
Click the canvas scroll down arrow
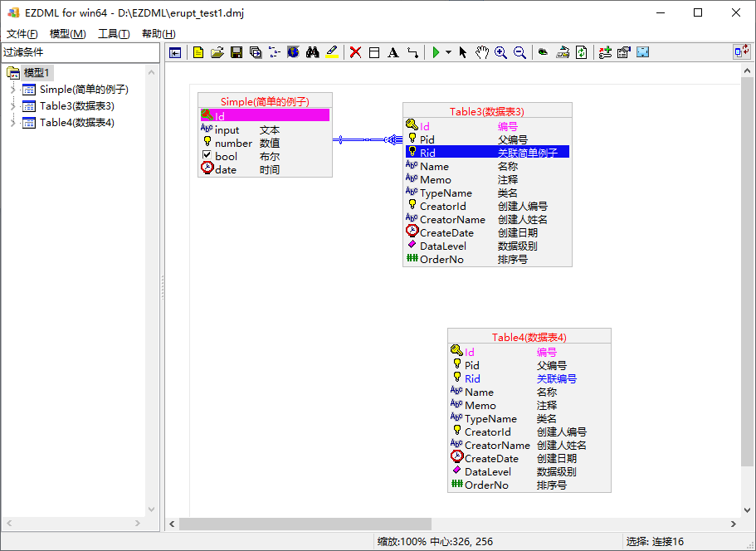tap(747, 510)
